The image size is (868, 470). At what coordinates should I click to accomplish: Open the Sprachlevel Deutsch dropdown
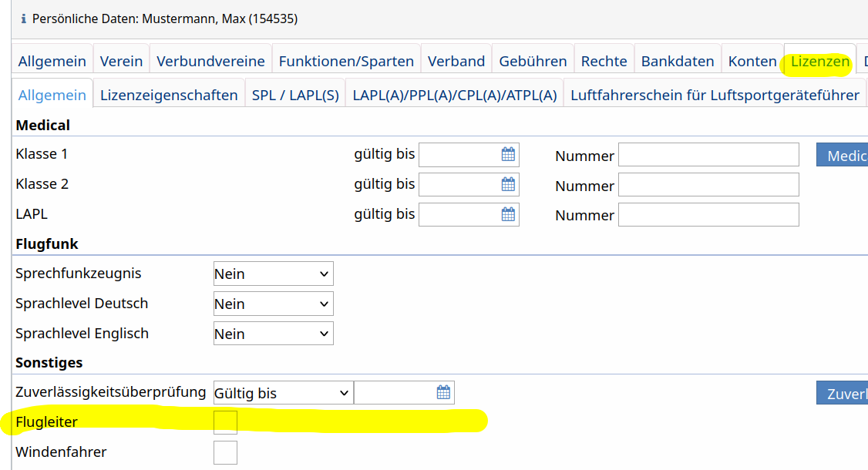[x=273, y=304]
